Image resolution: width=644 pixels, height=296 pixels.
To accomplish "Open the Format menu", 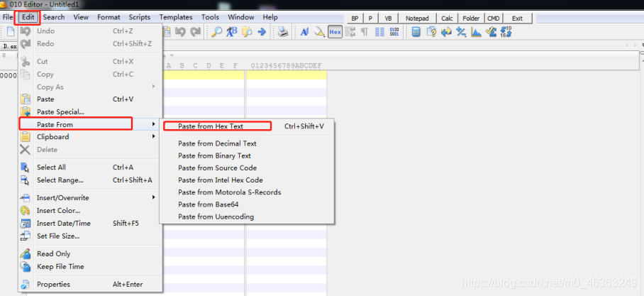I will tap(109, 17).
